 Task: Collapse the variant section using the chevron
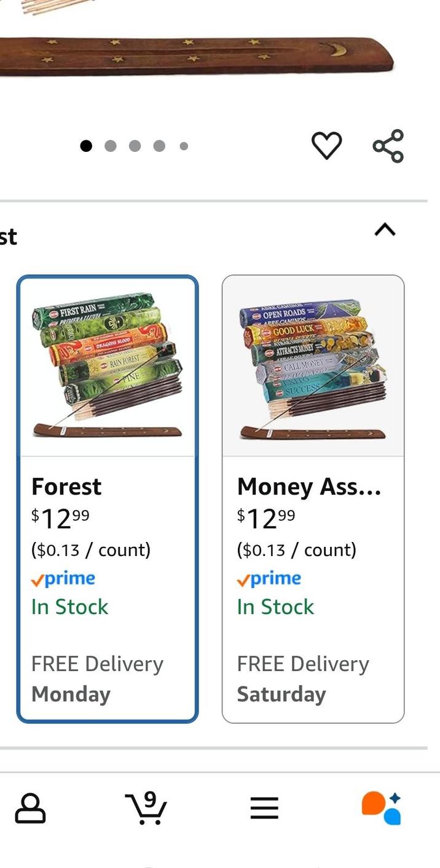point(385,229)
